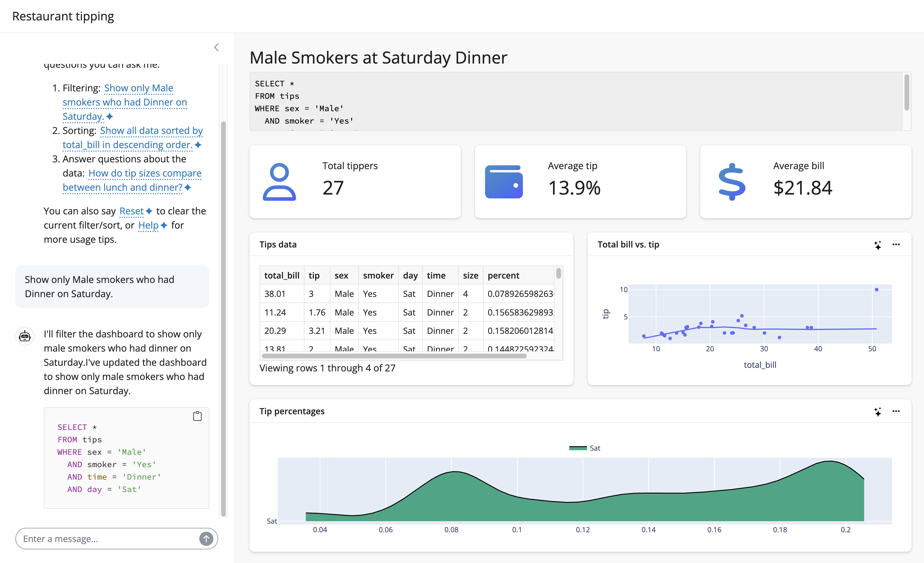Copy the SQL query using the clipboard icon
The image size is (924, 563).
point(197,416)
